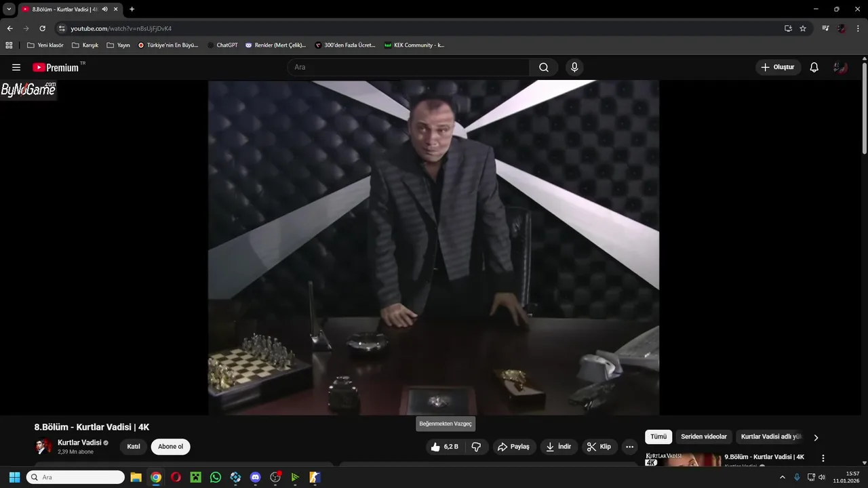Screen dimensions: 868x488
Task: Open YouTube notifications bell
Action: point(814,67)
